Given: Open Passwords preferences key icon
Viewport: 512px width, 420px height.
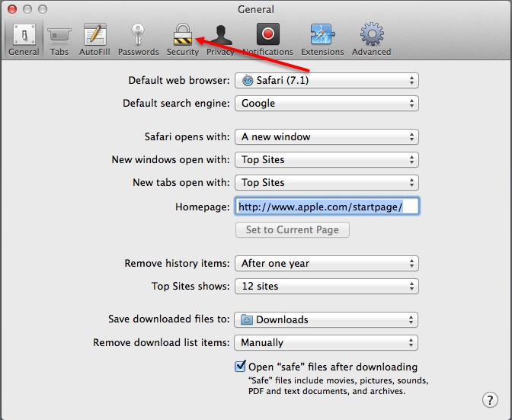Looking at the screenshot, I should [x=138, y=35].
